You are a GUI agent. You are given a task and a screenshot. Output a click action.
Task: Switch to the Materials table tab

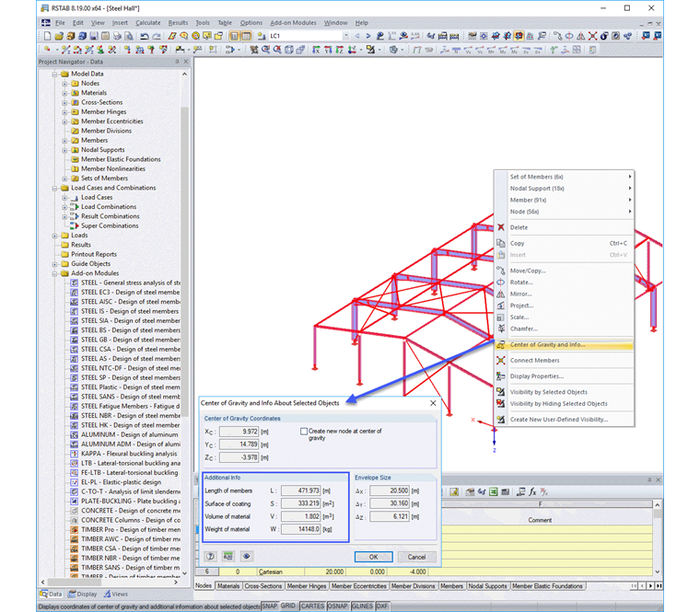click(x=228, y=585)
